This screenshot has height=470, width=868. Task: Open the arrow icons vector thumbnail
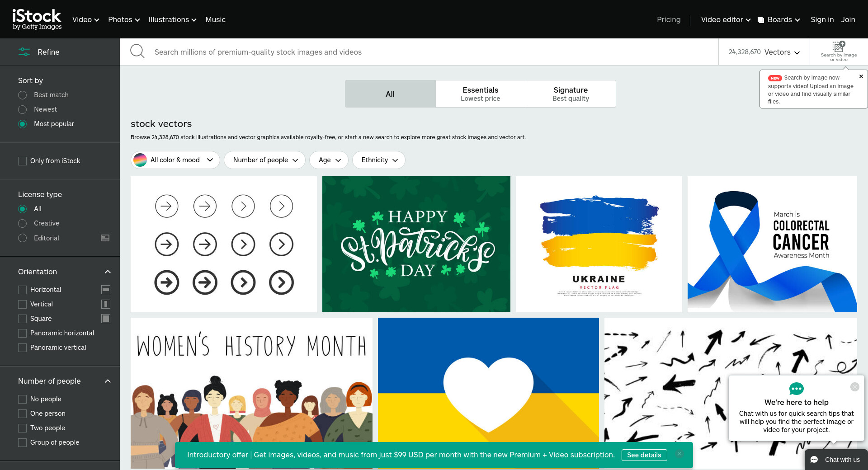point(224,244)
